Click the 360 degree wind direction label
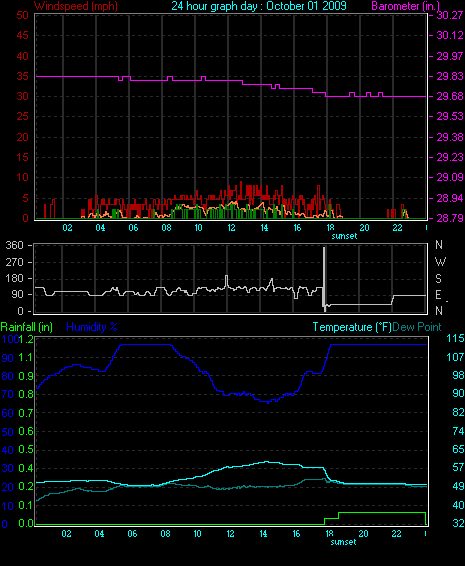Viewport: 465px width, 566px height. (14, 245)
